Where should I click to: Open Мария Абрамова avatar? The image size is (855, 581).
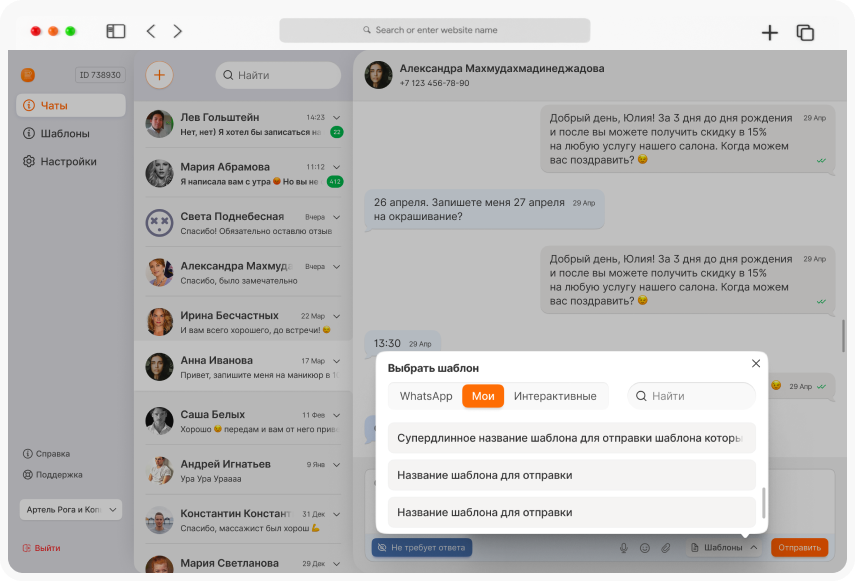pos(159,173)
